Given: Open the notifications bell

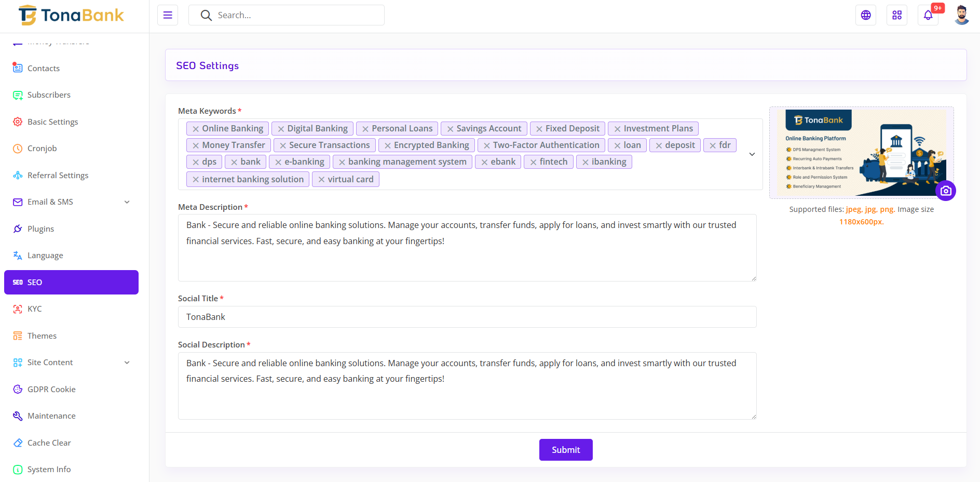Looking at the screenshot, I should coord(928,15).
